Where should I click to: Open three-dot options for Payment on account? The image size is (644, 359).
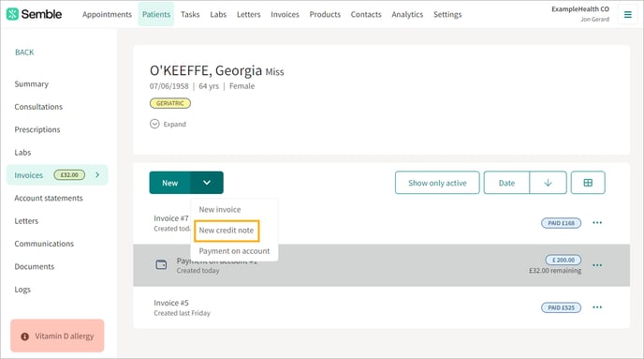pyautogui.click(x=597, y=265)
